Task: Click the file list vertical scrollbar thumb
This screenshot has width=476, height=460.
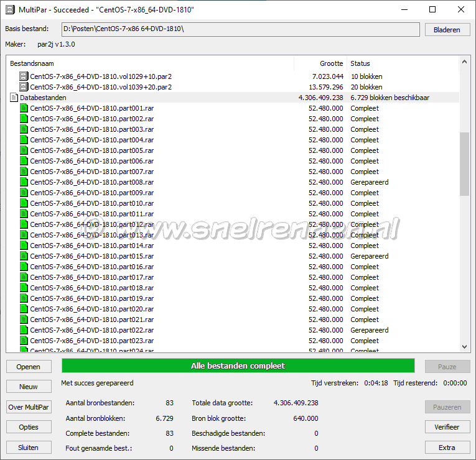Action: pyautogui.click(x=464, y=164)
